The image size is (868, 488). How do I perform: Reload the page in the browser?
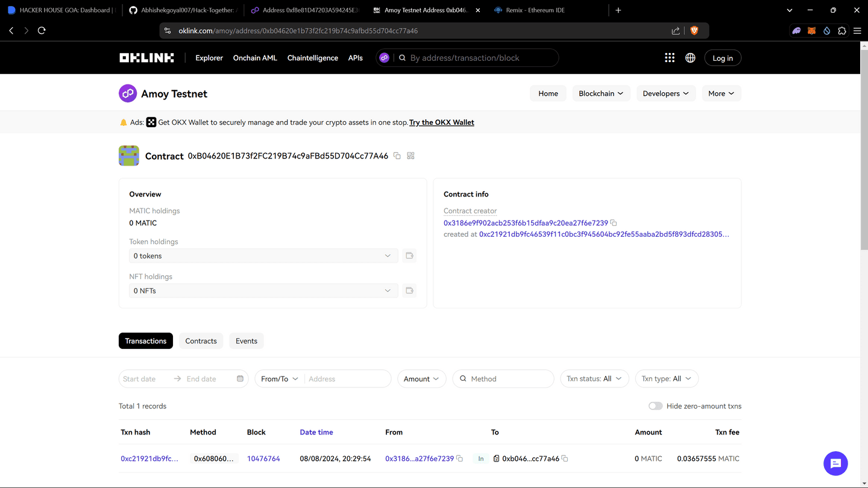[x=42, y=30]
